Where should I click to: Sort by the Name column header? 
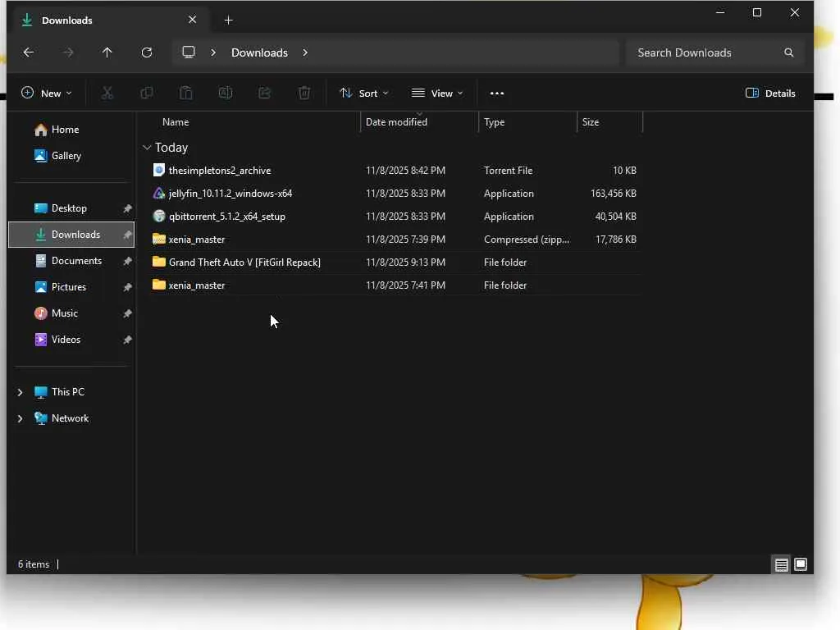pyautogui.click(x=176, y=122)
